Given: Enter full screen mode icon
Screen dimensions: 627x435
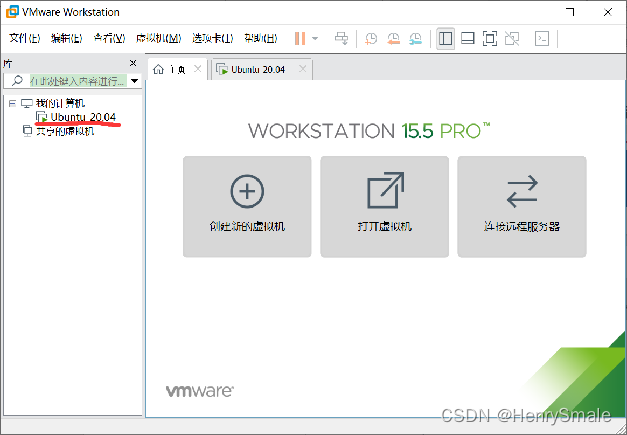Looking at the screenshot, I should (490, 38).
